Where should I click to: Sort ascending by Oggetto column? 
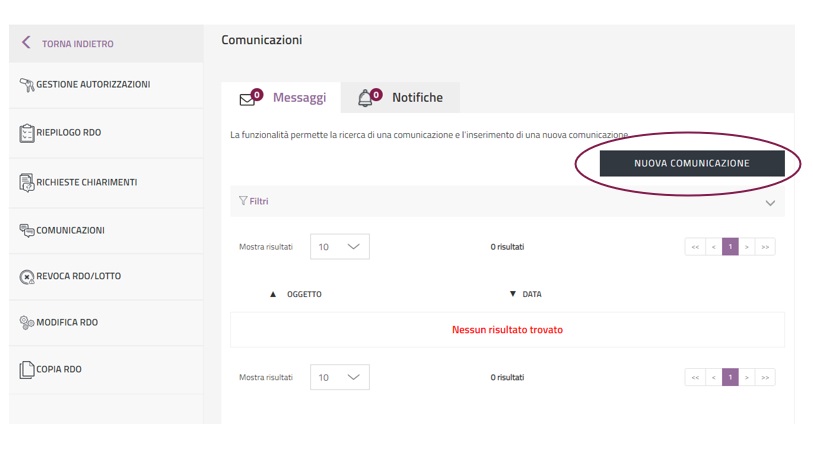click(x=274, y=295)
